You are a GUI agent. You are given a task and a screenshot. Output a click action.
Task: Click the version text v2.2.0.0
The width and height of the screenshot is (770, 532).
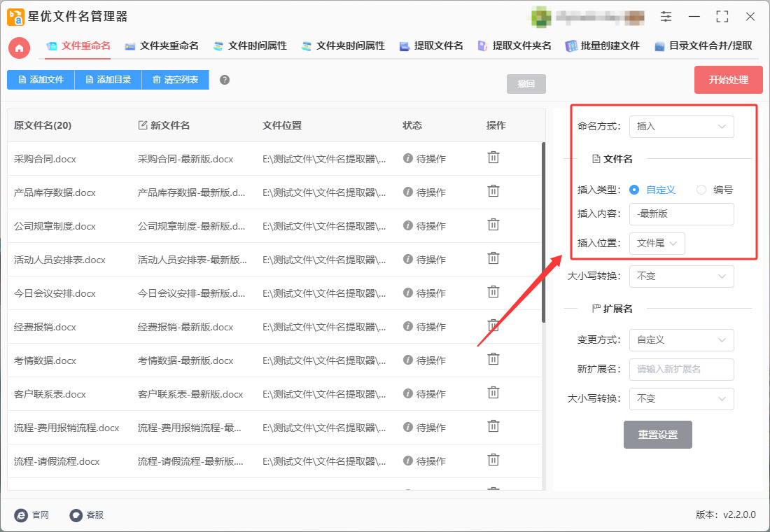point(739,514)
